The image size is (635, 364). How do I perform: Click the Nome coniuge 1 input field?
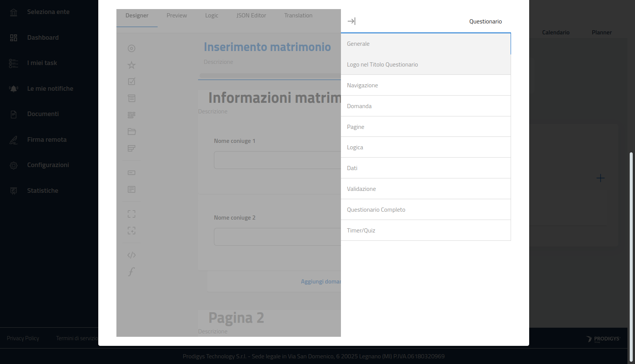277,160
